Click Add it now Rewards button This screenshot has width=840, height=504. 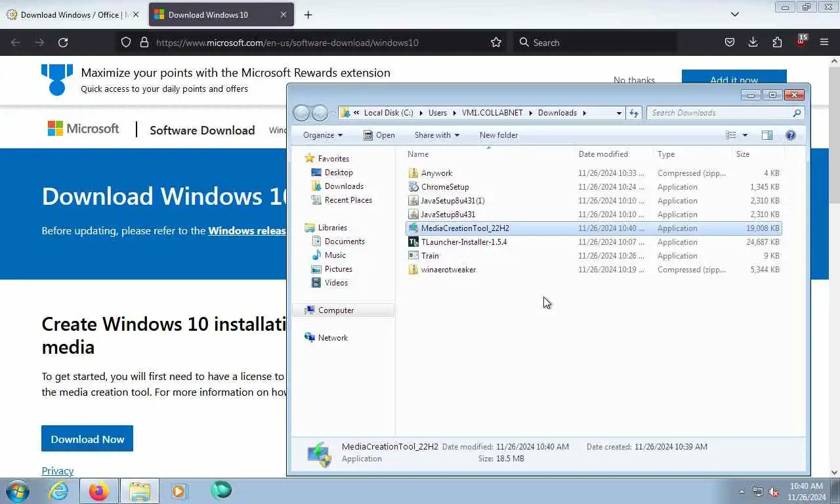734,77
